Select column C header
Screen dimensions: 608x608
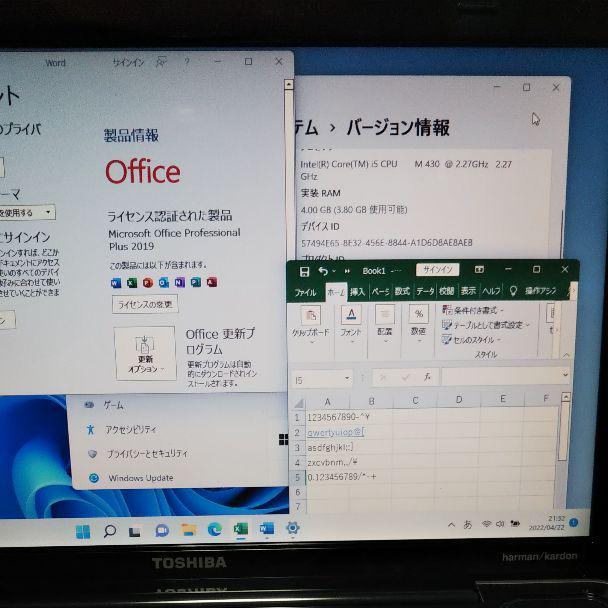click(415, 401)
